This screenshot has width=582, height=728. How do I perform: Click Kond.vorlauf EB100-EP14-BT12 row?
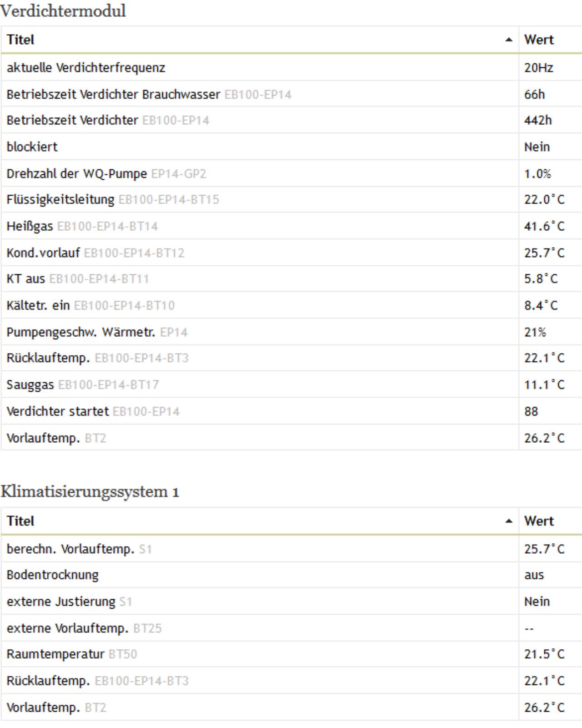click(291, 253)
